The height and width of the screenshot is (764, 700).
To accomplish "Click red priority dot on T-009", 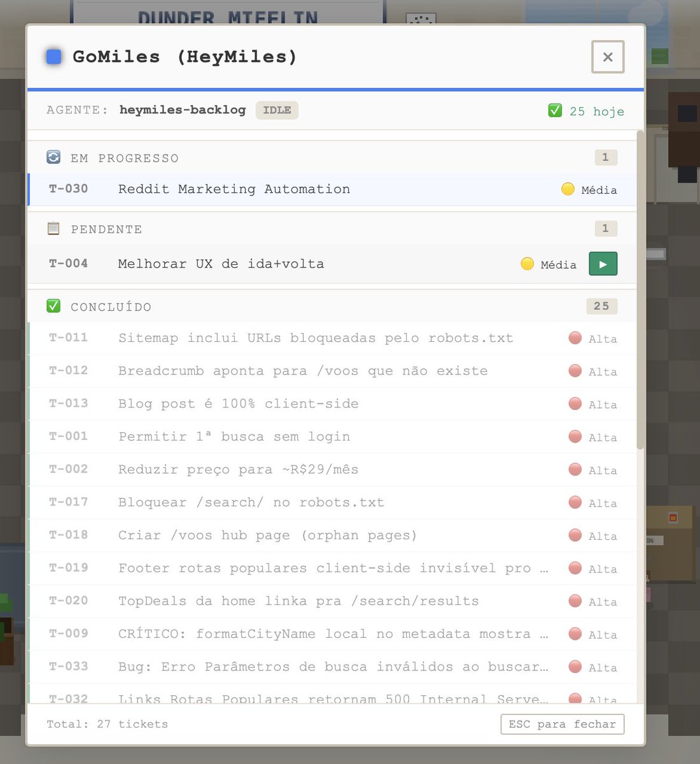I will click(x=575, y=634).
